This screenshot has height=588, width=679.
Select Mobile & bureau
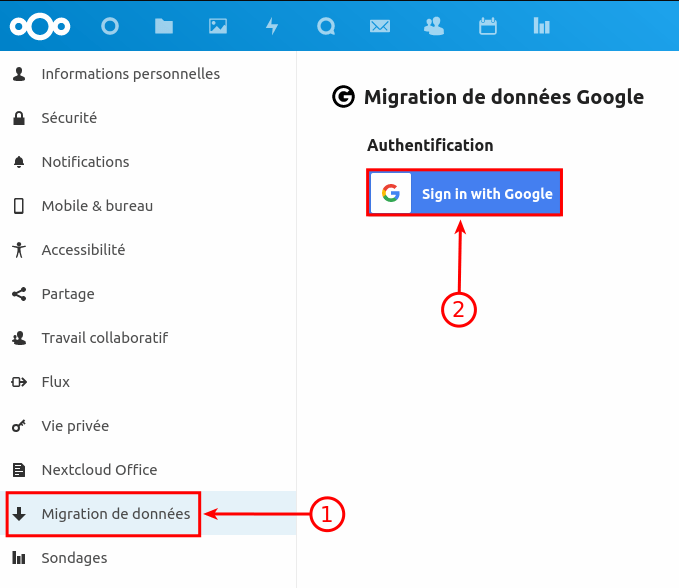pos(148,206)
